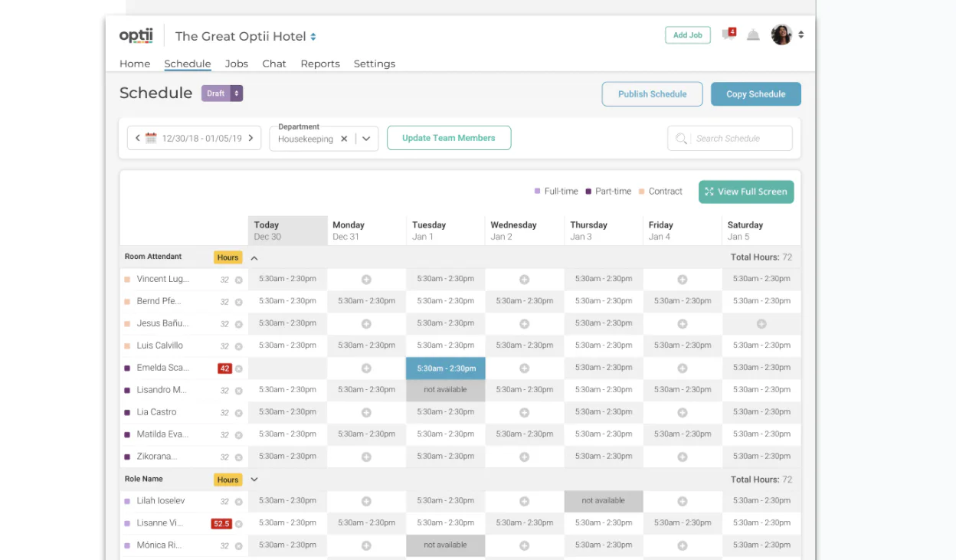Add Monday shift for Zikorana

point(366,457)
